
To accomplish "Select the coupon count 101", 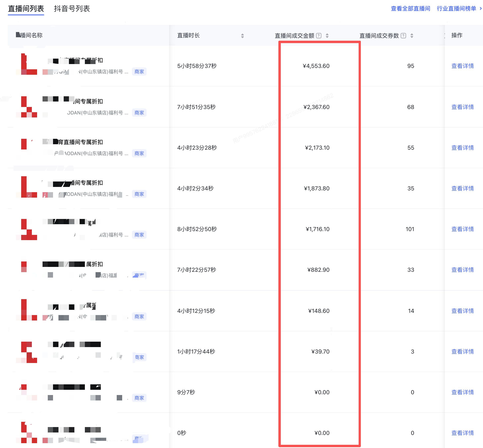I will click(x=410, y=229).
